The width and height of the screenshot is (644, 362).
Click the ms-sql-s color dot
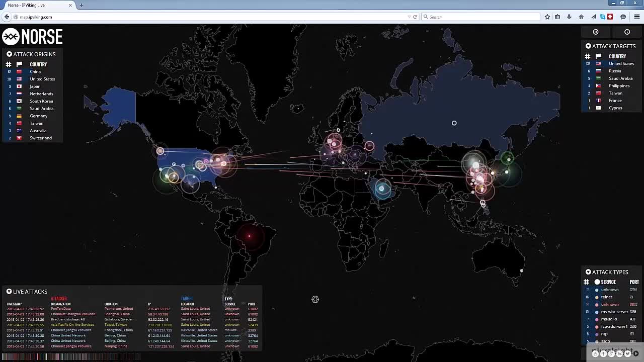pos(597,319)
